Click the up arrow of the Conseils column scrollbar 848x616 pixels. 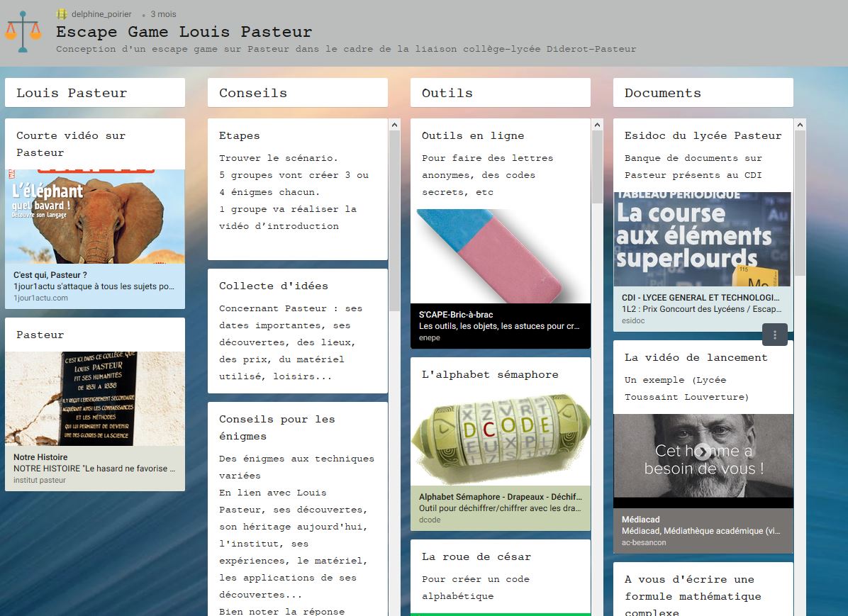tap(394, 125)
